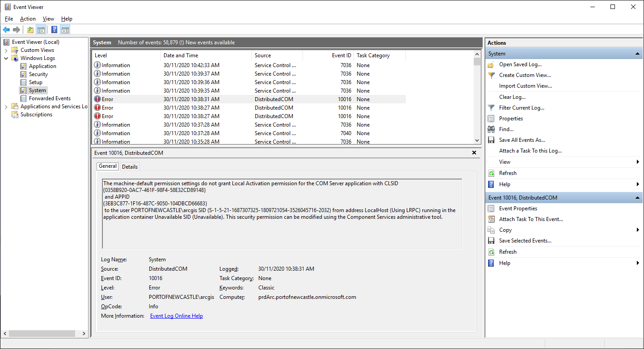Click the Help question mark toolbar icon
The width and height of the screenshot is (644, 349).
54,30
